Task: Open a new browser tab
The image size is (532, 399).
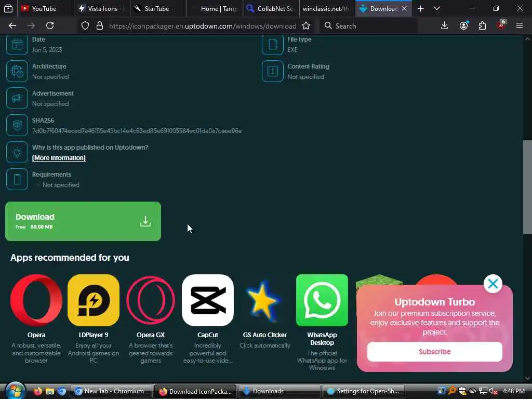Action: tap(420, 8)
